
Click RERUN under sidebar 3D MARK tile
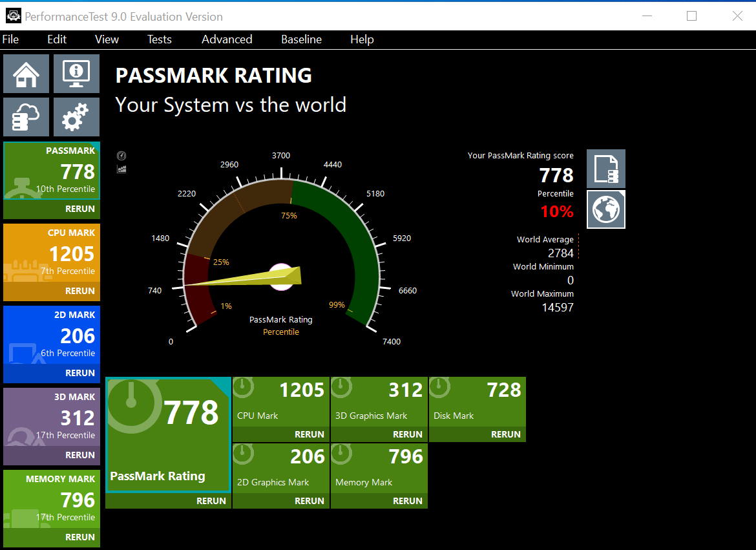(x=80, y=454)
